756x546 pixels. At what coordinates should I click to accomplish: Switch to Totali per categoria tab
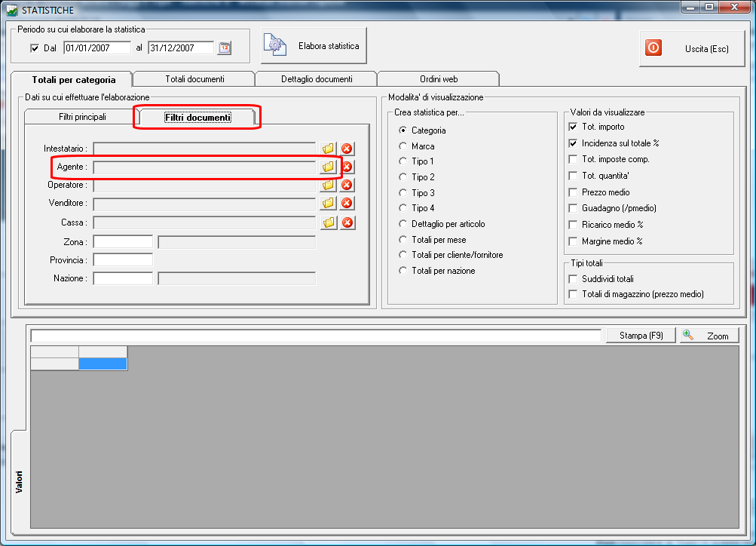(x=73, y=80)
